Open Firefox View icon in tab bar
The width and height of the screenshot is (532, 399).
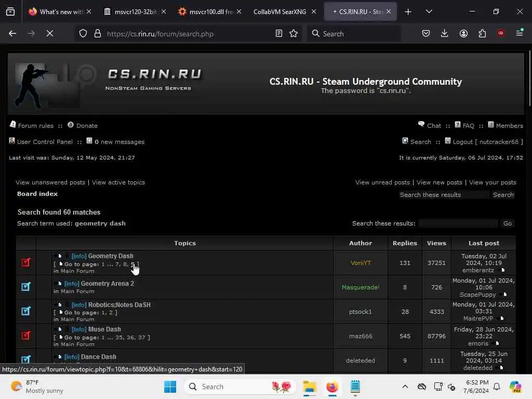pyautogui.click(x=10, y=12)
